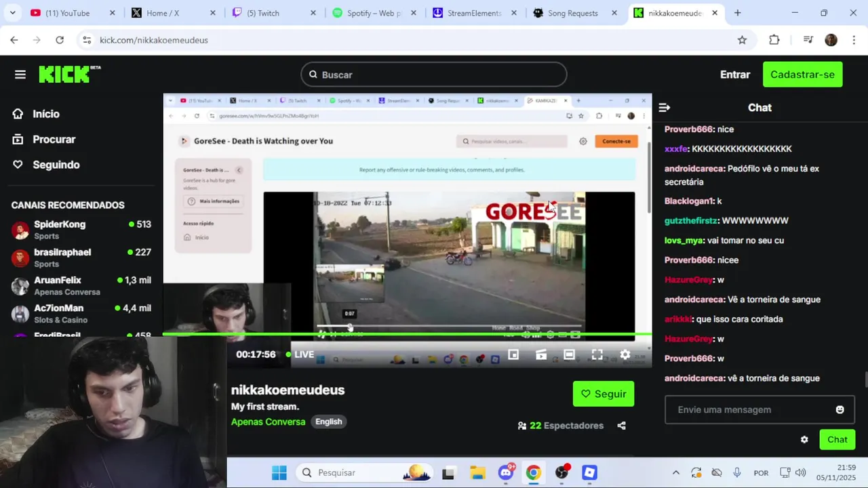
Task: Click the Cadastrar-se button
Action: 802,75
